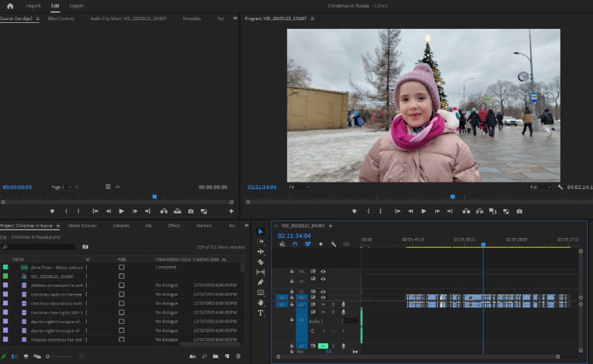The image size is (593, 364).
Task: Click Insert button in Source monitor
Action: tap(164, 211)
